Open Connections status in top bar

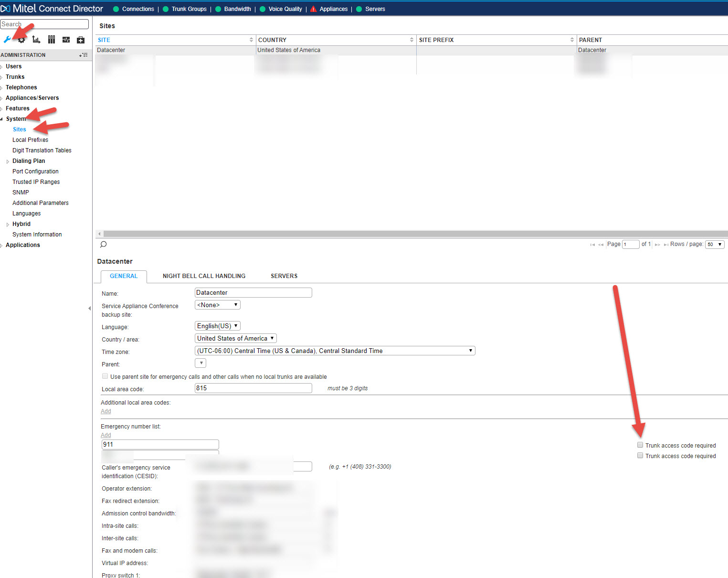point(133,9)
